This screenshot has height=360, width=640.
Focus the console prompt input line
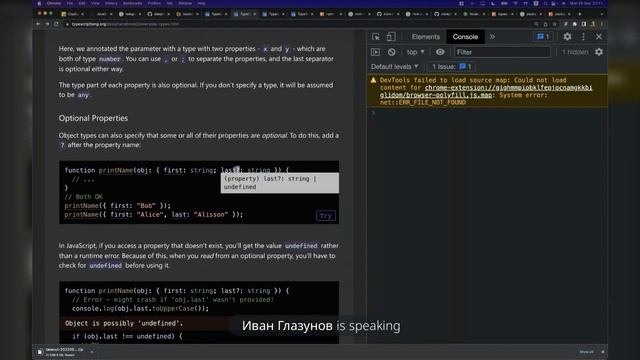tap(488, 113)
